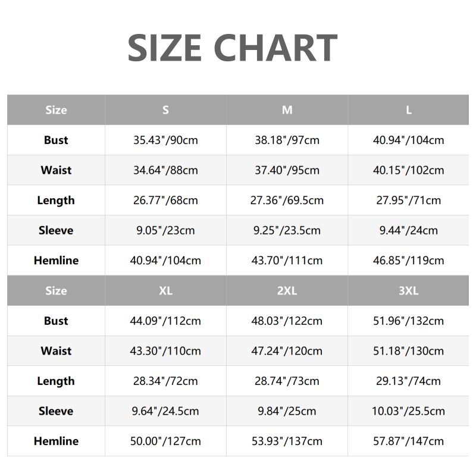The height and width of the screenshot is (476, 476).
Task: Select the M column header
Action: pos(287,110)
